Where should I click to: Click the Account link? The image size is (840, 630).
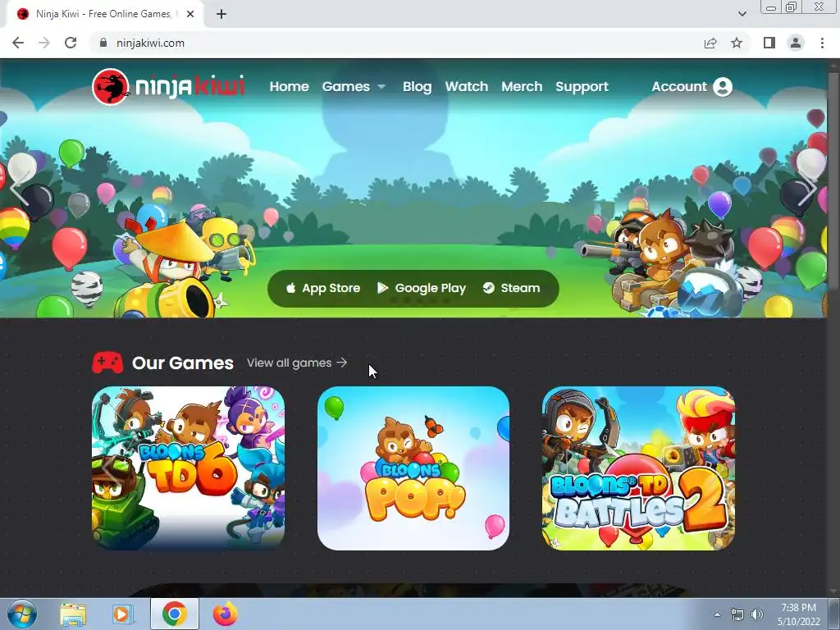pos(679,87)
